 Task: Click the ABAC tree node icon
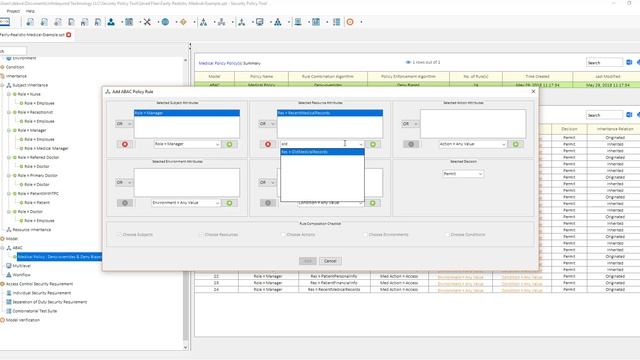[x=9, y=248]
